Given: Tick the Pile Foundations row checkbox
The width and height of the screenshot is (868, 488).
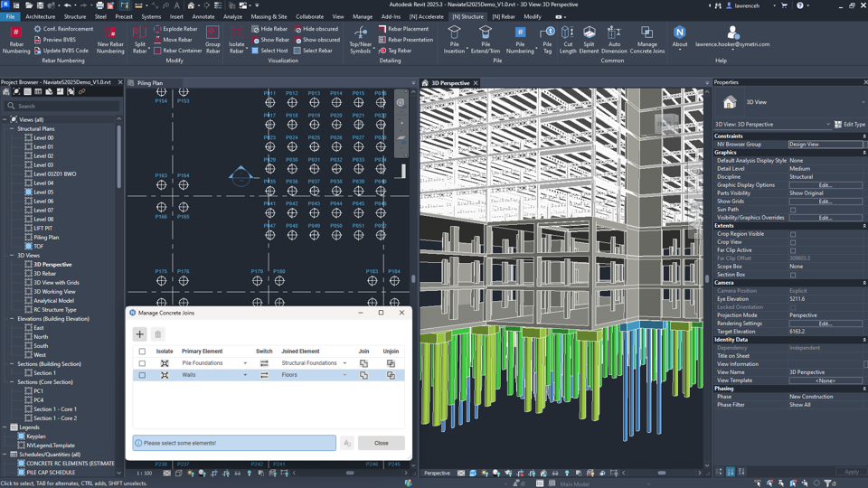Looking at the screenshot, I should pos(142,363).
